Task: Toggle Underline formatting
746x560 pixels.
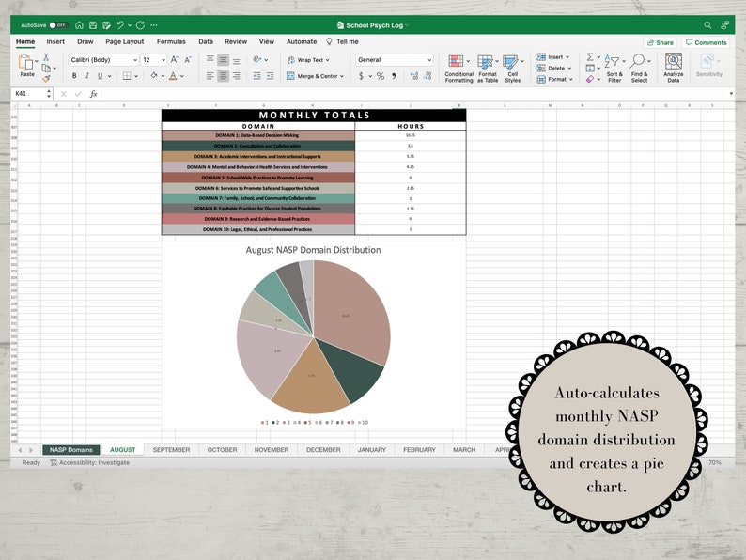Action: (x=100, y=76)
